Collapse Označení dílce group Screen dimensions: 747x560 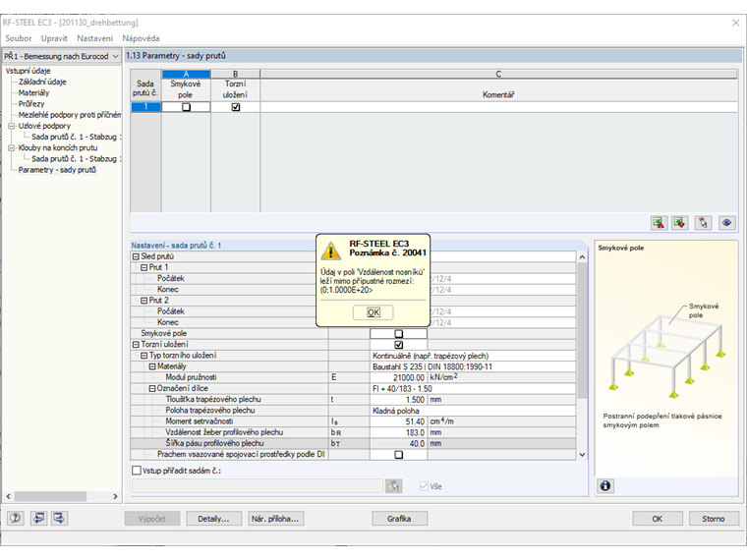[x=152, y=389]
